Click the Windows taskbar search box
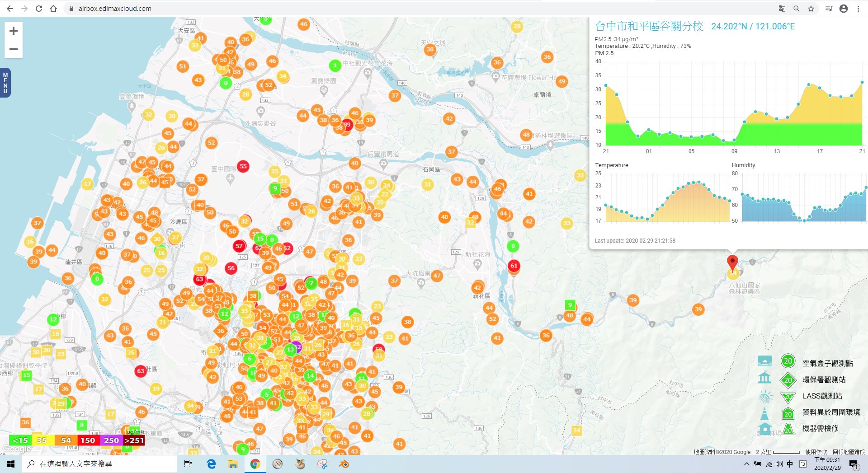 tap(99, 464)
